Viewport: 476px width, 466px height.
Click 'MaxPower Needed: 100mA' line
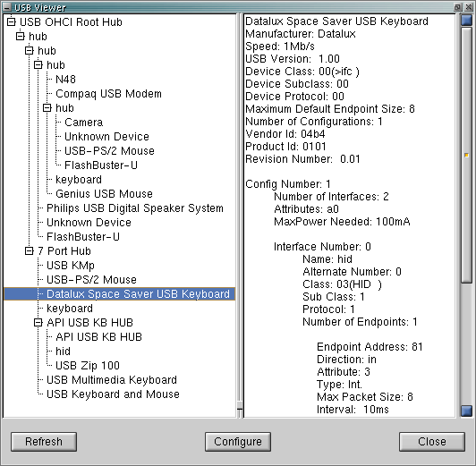(342, 222)
